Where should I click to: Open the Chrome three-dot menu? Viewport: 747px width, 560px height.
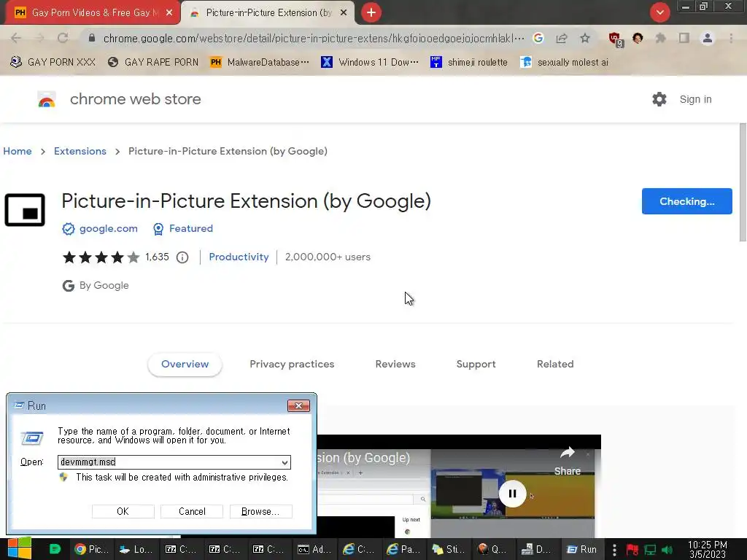731,38
